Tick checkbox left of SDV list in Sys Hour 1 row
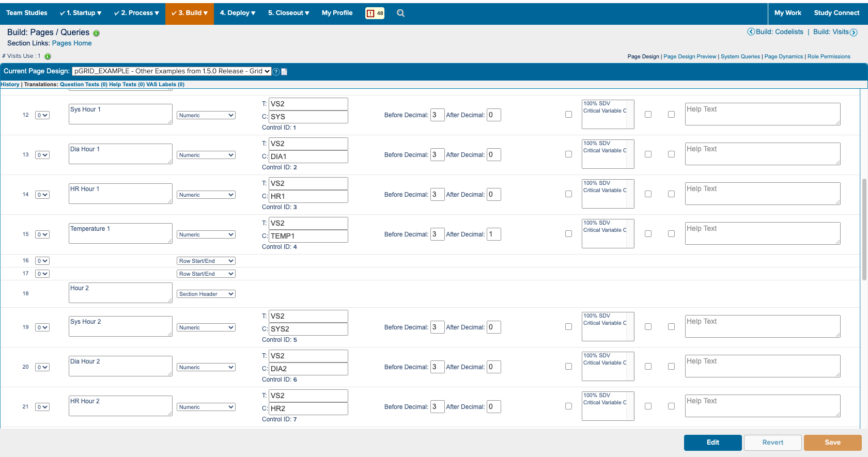The width and height of the screenshot is (868, 457). (x=568, y=115)
